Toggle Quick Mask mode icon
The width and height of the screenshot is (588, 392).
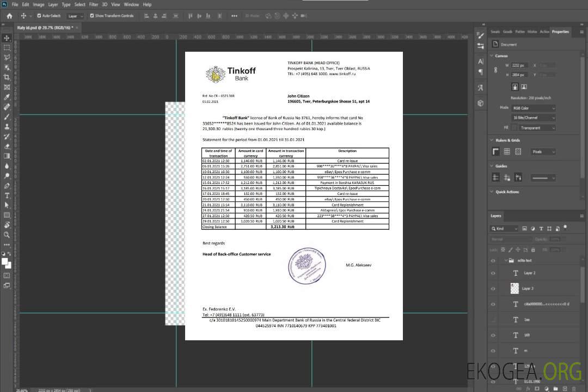7,275
